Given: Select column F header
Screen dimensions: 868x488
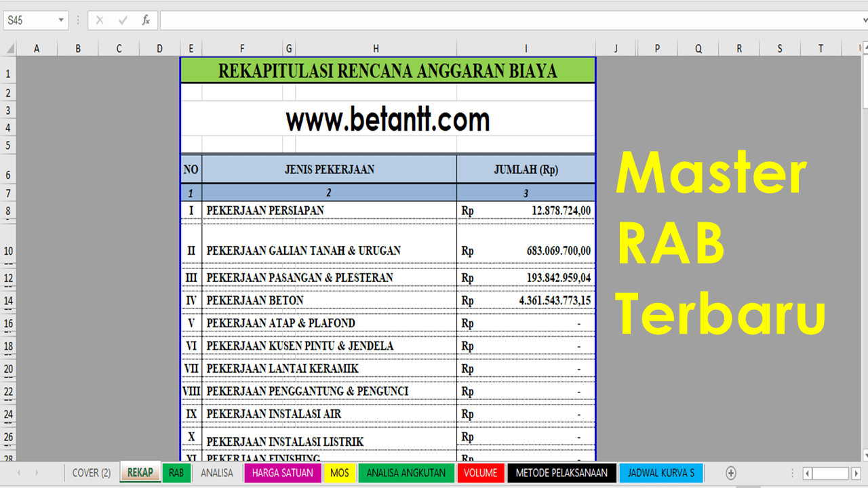Looking at the screenshot, I should tap(242, 49).
